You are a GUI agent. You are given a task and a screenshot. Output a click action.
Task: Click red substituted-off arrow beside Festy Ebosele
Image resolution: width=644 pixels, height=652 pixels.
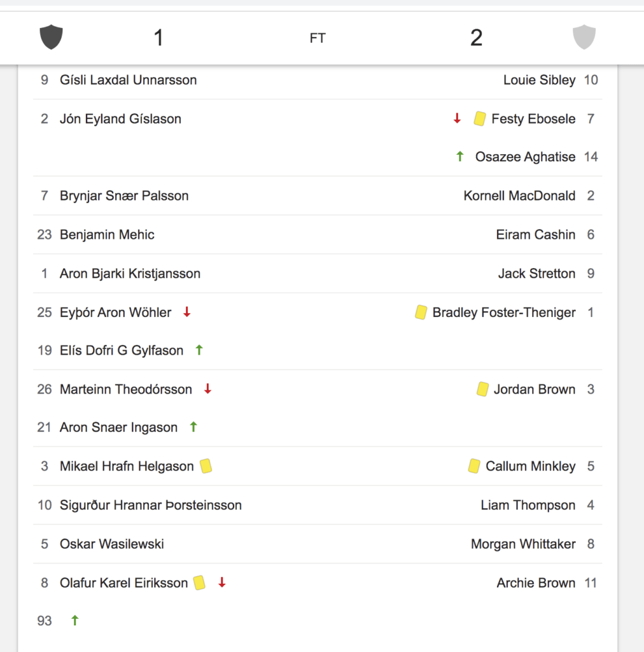coord(457,118)
